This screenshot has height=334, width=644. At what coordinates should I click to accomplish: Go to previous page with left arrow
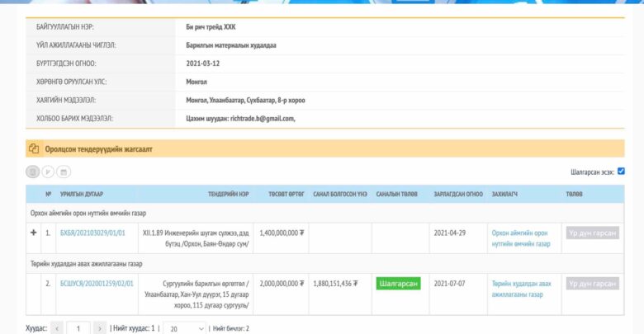point(57,328)
